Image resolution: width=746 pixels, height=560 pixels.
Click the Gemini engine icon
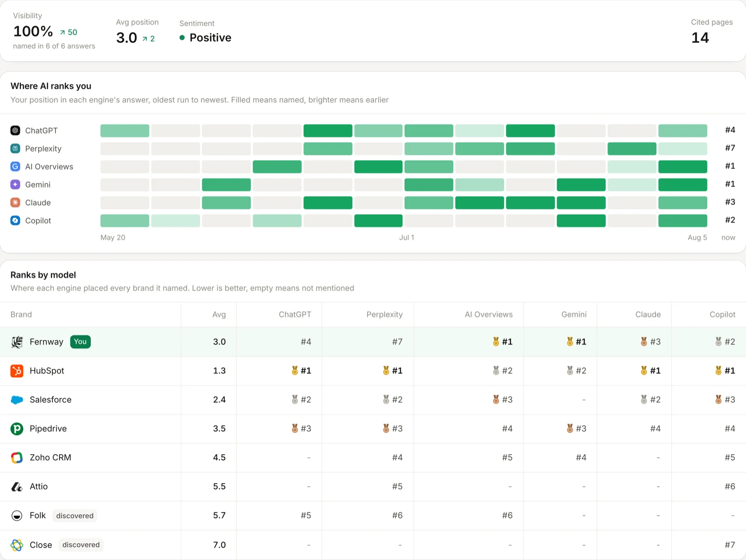pos(15,185)
